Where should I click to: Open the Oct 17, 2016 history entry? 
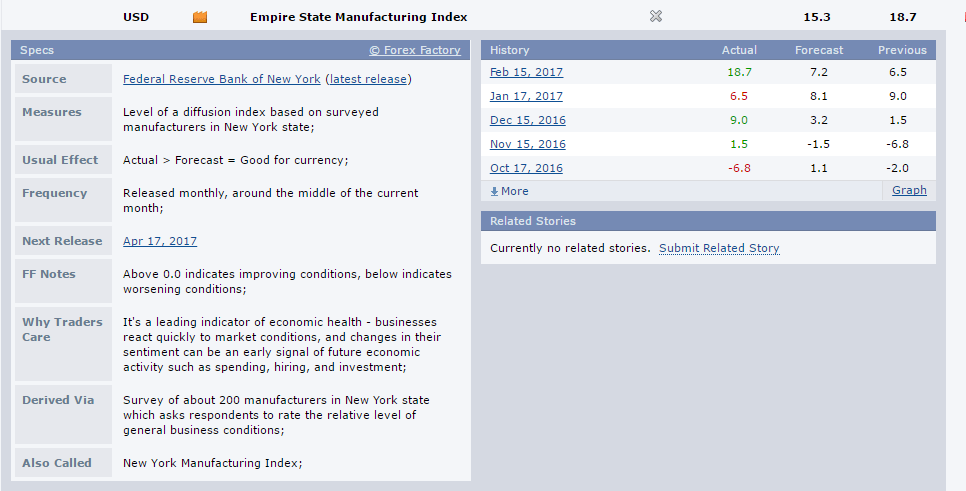point(526,168)
